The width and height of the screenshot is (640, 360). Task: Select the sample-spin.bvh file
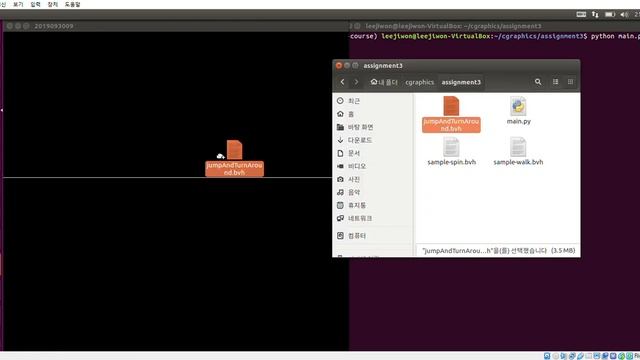pos(451,151)
